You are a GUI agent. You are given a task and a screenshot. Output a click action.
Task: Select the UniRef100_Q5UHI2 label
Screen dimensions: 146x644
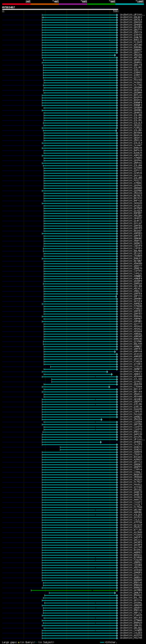(131, 394)
